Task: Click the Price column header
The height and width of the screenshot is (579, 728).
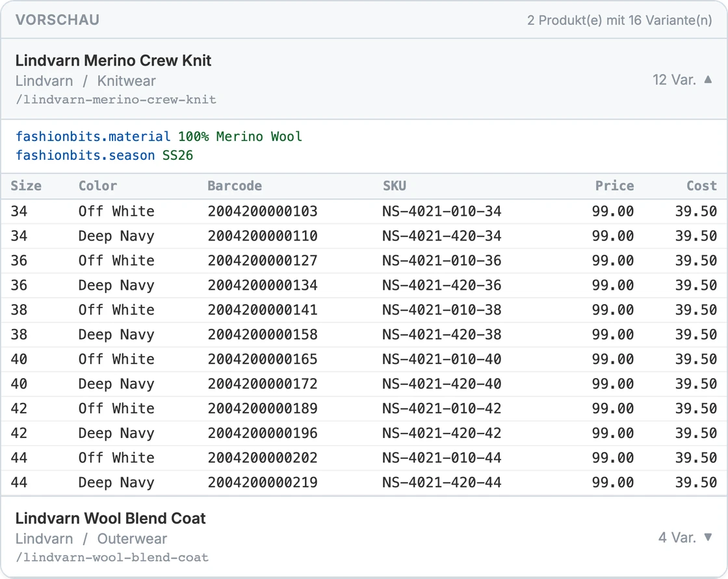Action: (615, 186)
